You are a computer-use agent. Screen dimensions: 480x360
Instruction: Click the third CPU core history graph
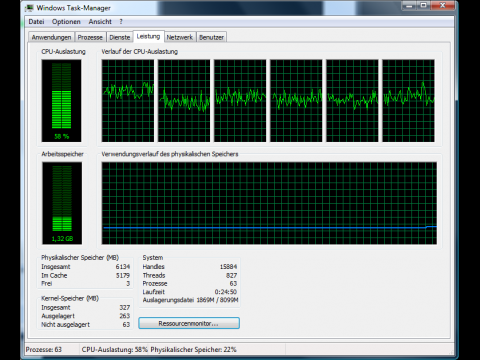coord(240,101)
